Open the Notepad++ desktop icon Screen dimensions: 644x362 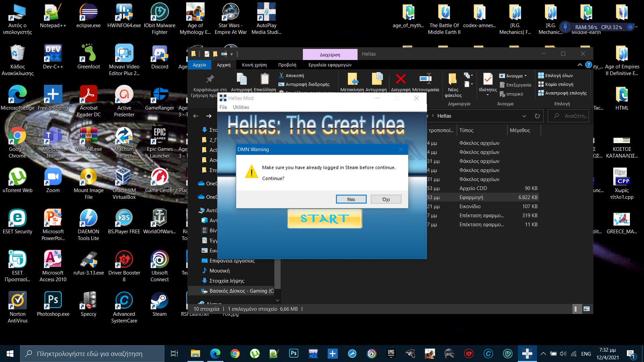point(53,16)
